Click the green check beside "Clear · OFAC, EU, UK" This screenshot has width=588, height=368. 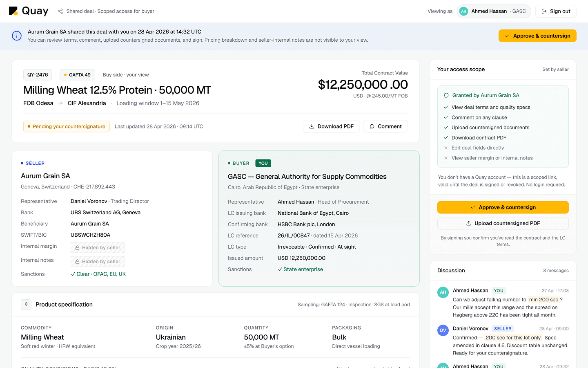point(73,274)
